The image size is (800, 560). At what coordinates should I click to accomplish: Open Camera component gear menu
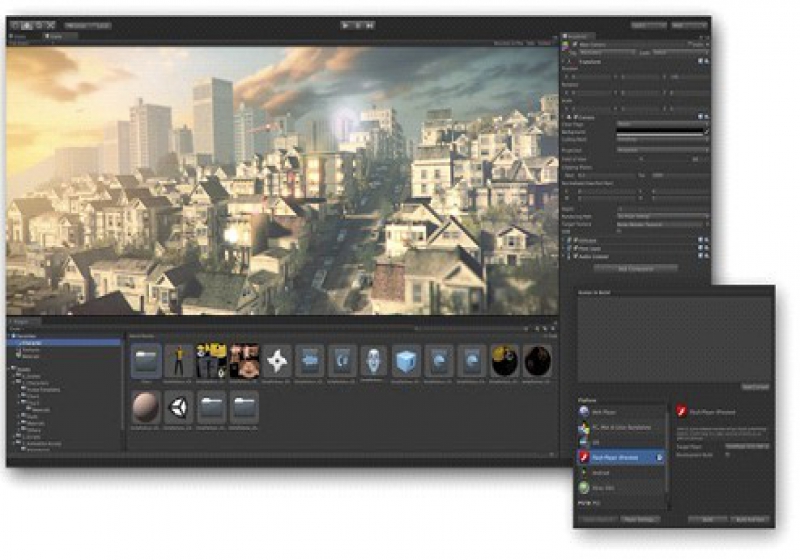click(707, 117)
